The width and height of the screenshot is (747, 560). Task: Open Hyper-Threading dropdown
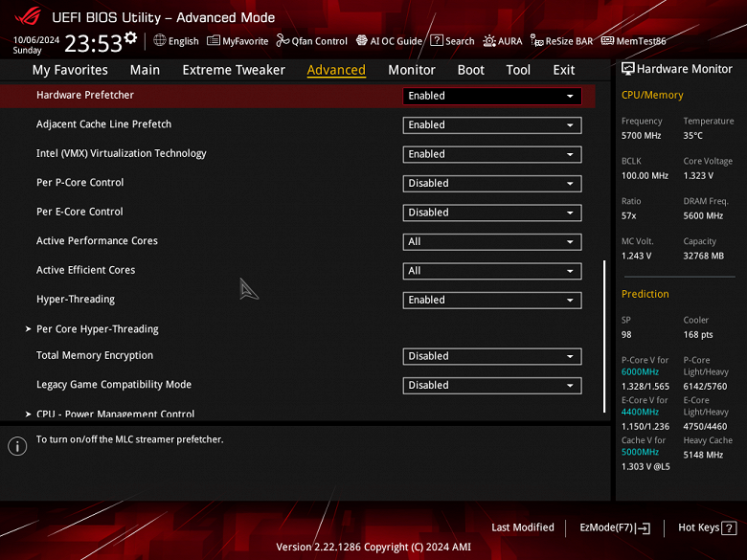point(492,301)
